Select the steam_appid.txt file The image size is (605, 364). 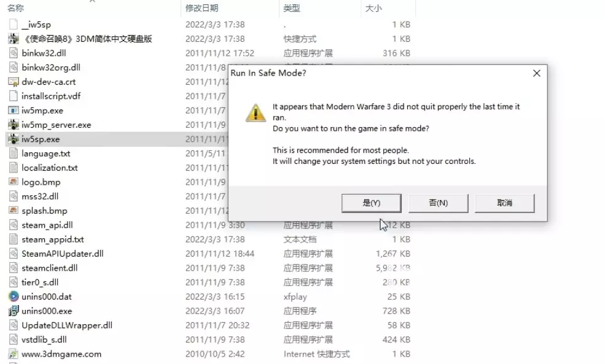[x=52, y=239]
